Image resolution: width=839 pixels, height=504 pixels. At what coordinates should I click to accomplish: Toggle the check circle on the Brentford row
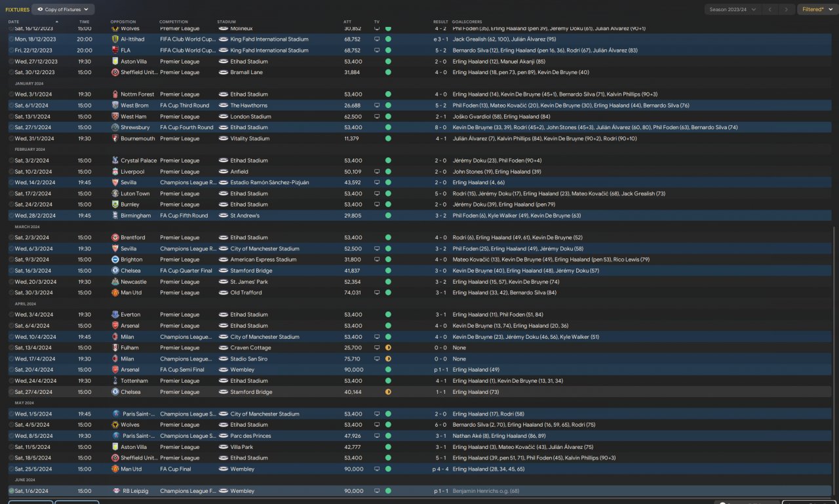tap(11, 238)
